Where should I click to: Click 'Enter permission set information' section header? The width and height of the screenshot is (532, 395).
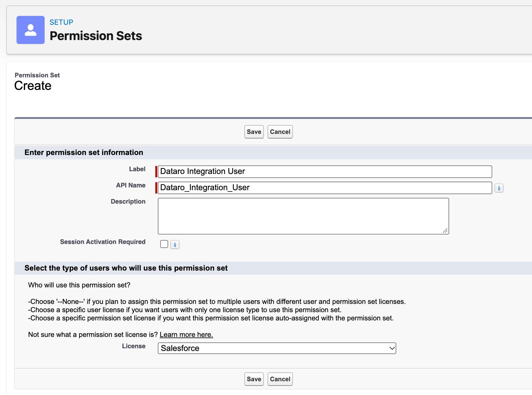[84, 153]
